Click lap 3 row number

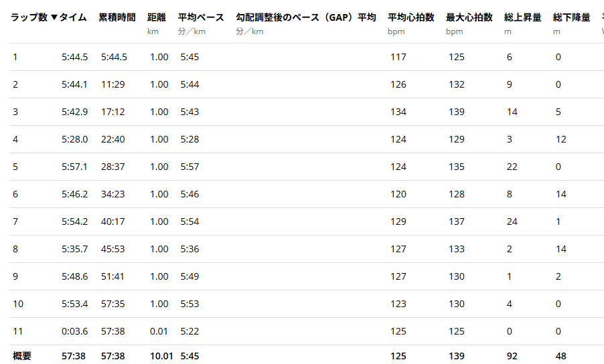click(x=15, y=112)
